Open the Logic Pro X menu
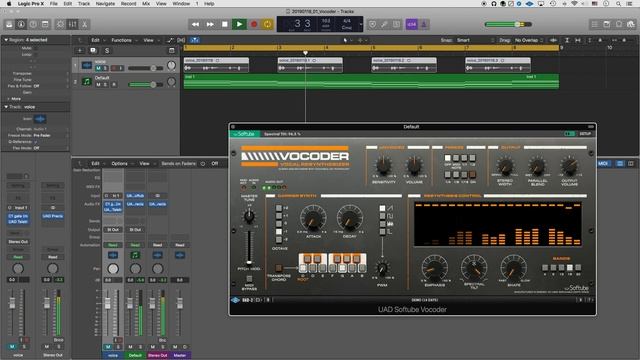The image size is (640, 360). [31, 4]
